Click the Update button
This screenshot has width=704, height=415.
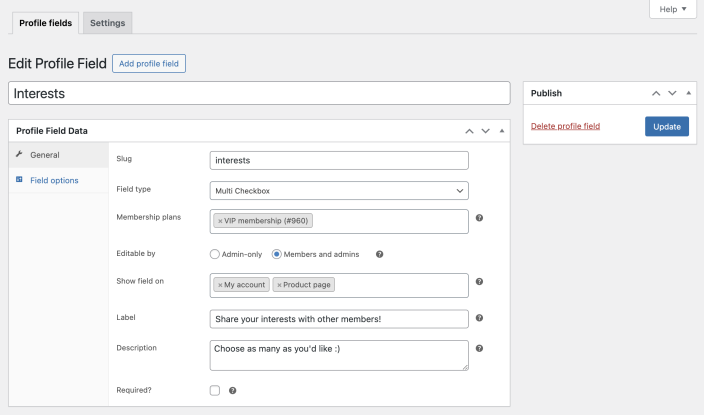pyautogui.click(x=666, y=126)
